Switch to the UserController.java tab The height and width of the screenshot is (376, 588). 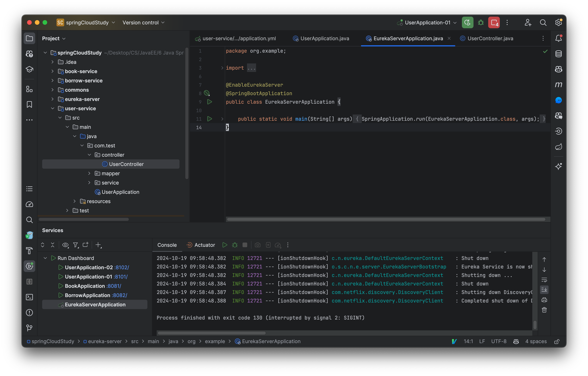pyautogui.click(x=487, y=38)
